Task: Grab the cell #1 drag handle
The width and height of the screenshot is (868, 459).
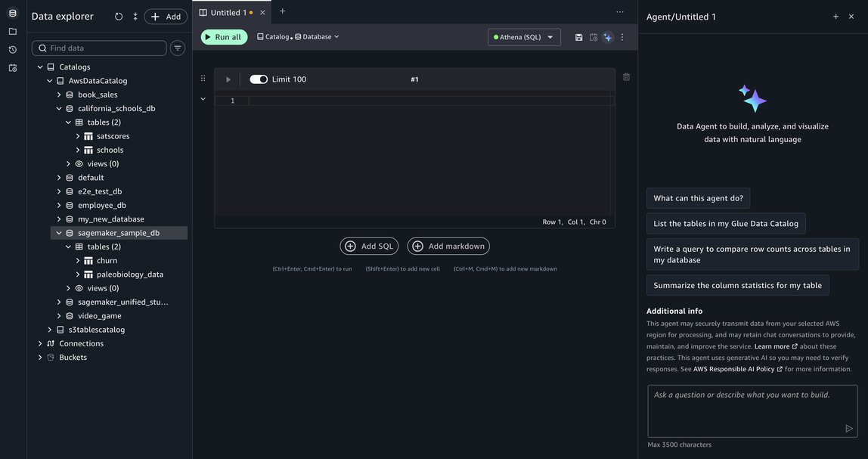Action: pos(203,78)
